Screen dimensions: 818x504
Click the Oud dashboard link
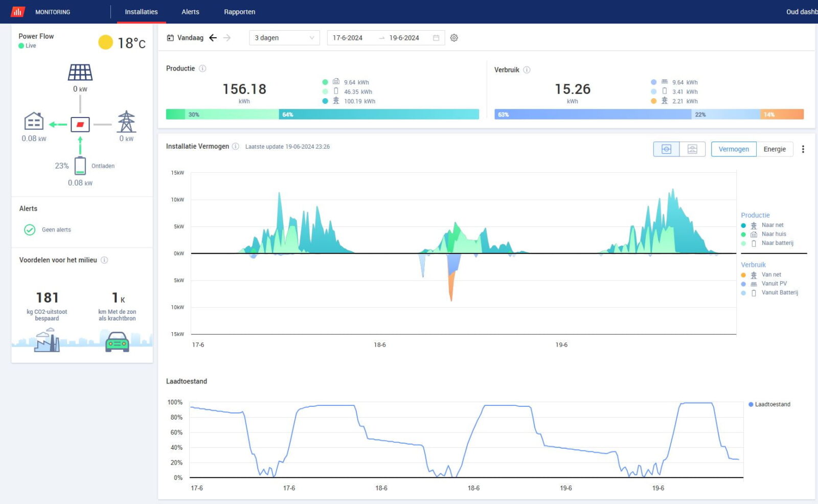point(801,12)
